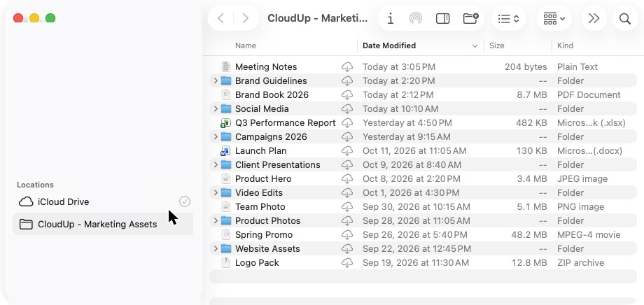Download Launch Plan via cloud icon
The height and width of the screenshot is (305, 644).
[x=347, y=150]
